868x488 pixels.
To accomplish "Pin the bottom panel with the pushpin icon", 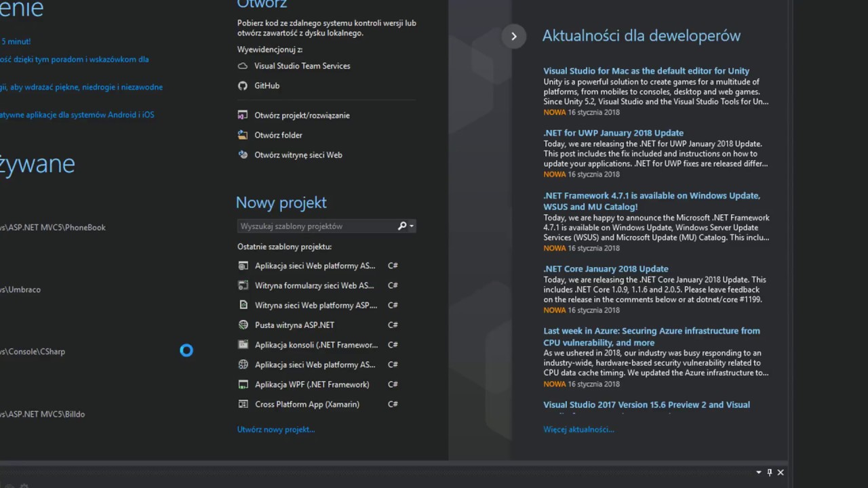I will [x=770, y=472].
